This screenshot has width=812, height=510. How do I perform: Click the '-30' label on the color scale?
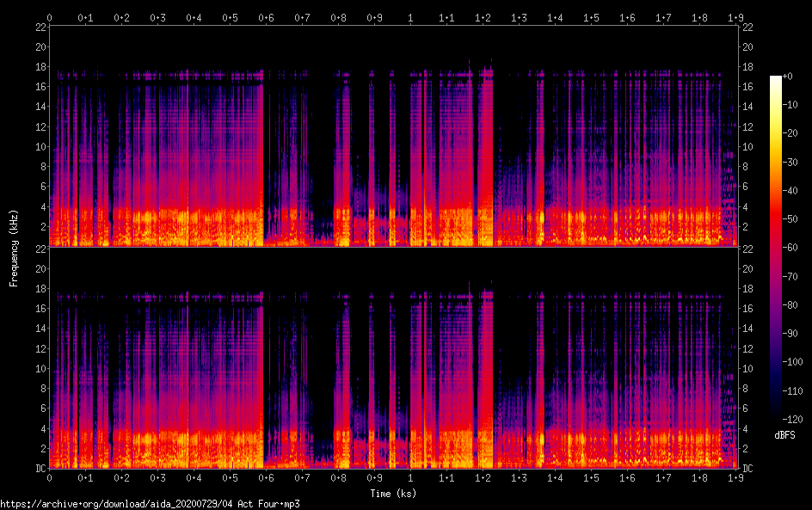click(790, 162)
